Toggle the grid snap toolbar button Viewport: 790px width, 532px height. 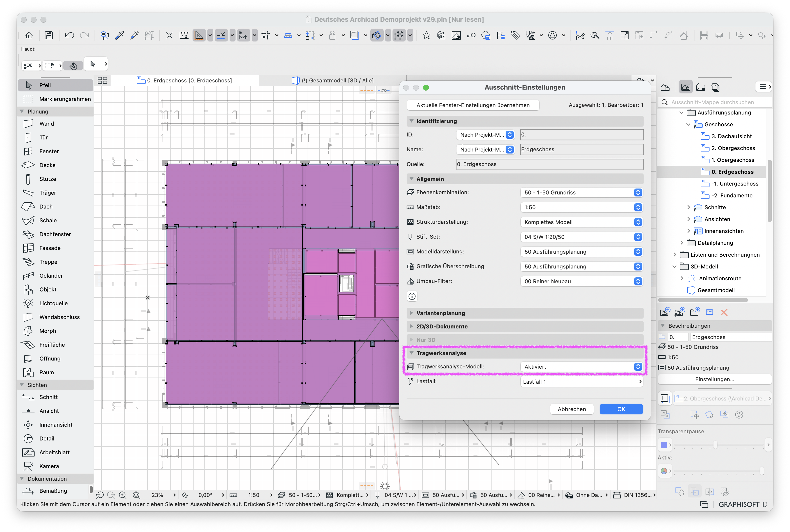click(x=266, y=35)
